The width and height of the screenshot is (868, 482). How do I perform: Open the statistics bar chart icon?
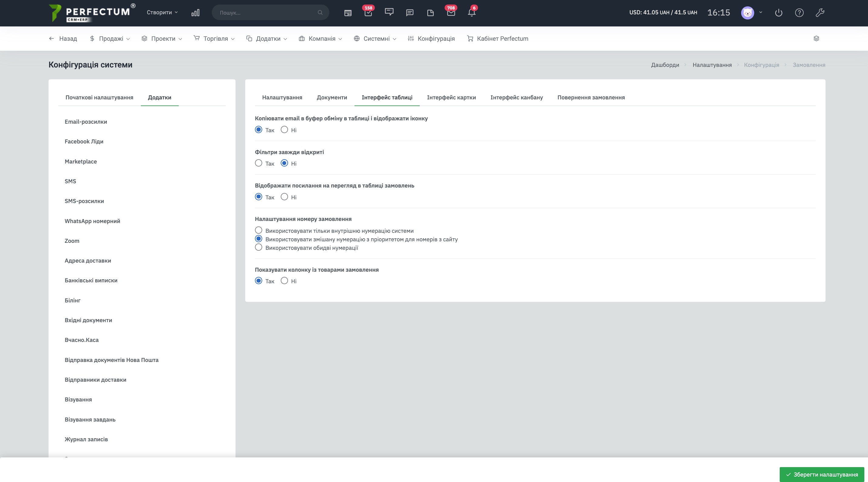coord(195,12)
